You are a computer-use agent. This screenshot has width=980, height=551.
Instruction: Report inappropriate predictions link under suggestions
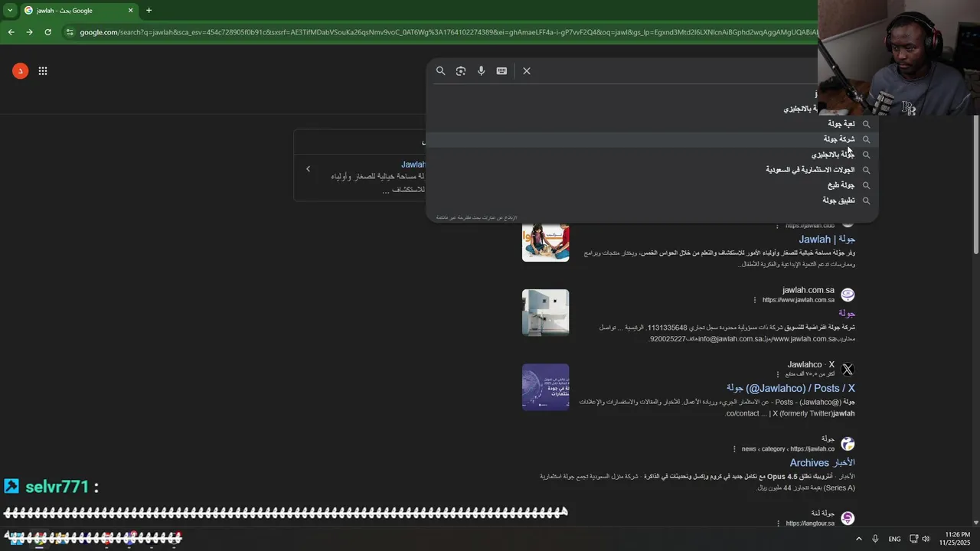coord(476,217)
